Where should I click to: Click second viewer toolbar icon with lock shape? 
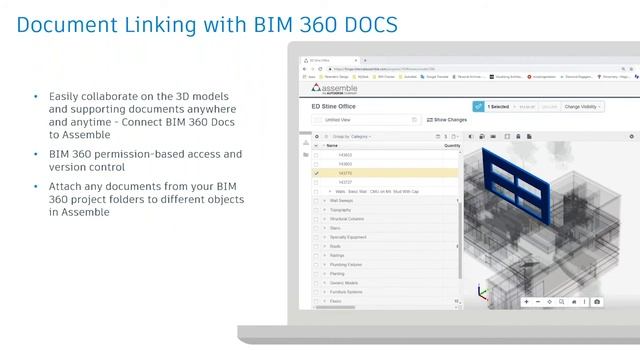482,136
